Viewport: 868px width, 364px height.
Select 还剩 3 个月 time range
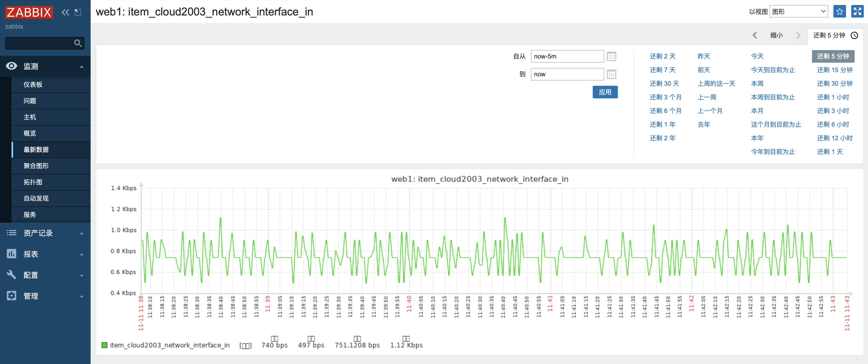click(x=666, y=97)
